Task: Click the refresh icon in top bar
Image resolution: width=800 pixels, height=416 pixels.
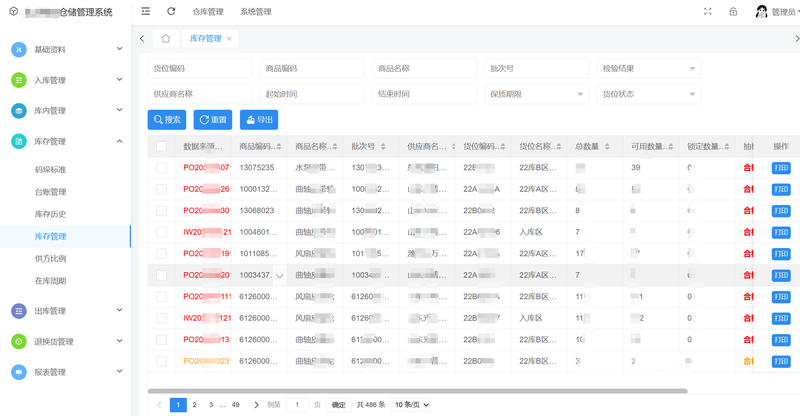Action: tap(171, 12)
